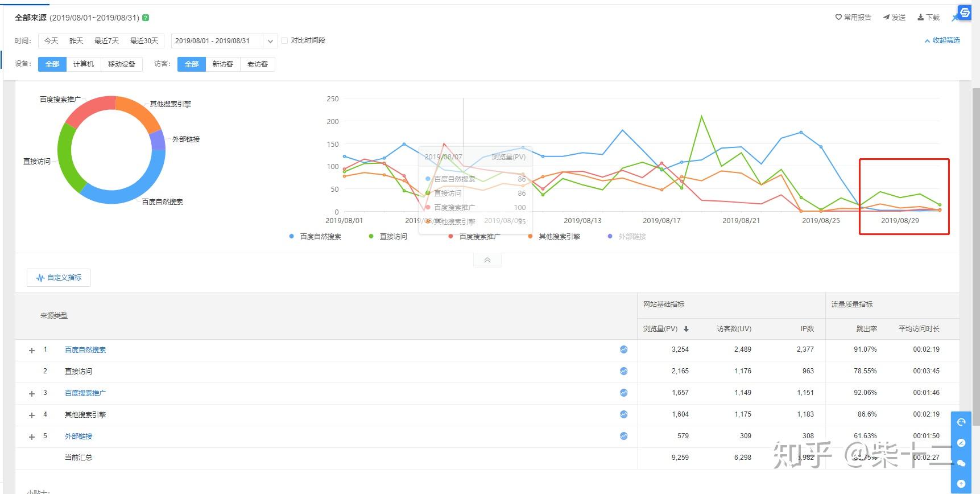Open the trend chart icon for row 百度搜索推广
Screen dimensions: 980x494
[x=624, y=393]
